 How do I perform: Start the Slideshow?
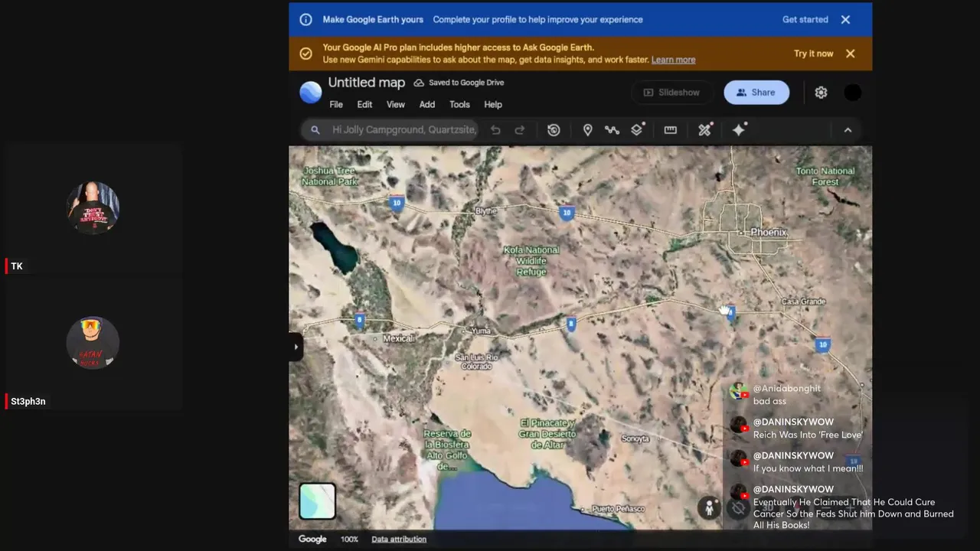pyautogui.click(x=671, y=93)
